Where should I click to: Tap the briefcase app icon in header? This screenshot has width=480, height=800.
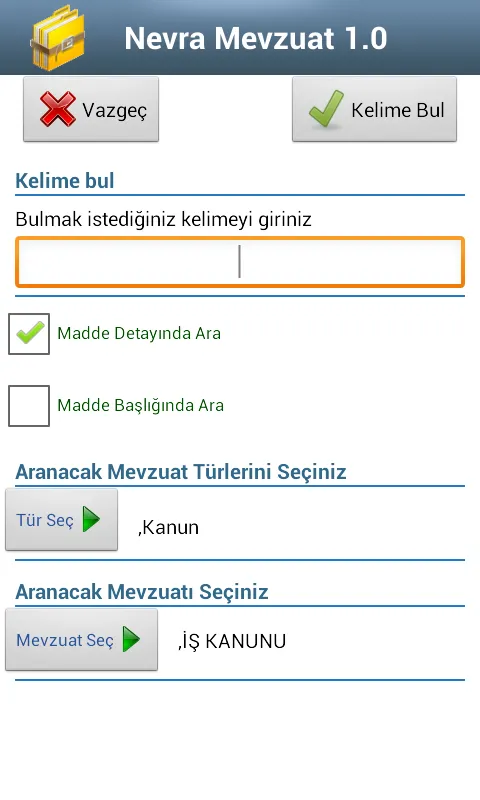(x=58, y=38)
